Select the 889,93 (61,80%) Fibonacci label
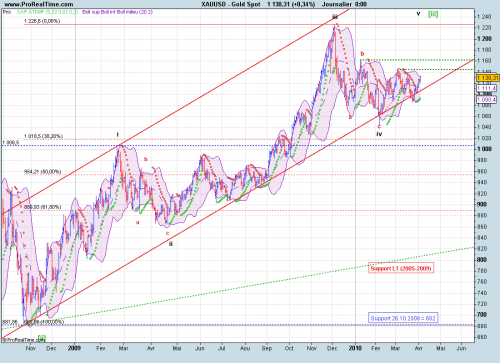 tap(42, 207)
